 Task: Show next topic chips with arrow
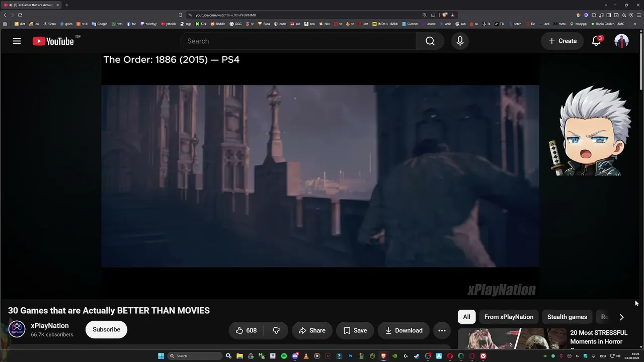[621, 317]
